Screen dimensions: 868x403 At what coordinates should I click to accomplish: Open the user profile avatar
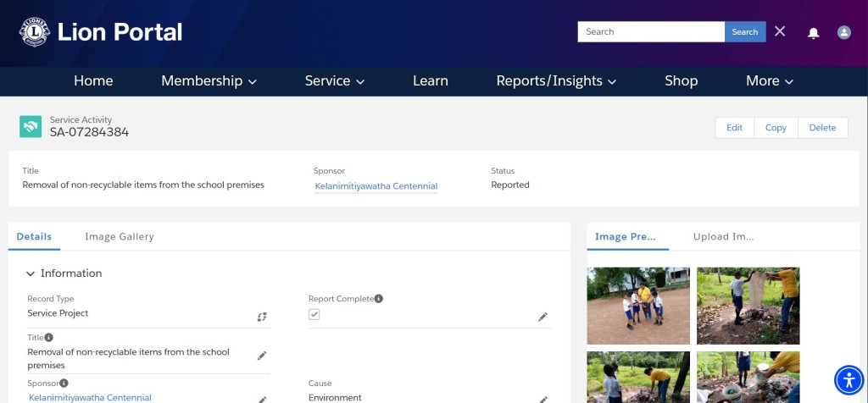843,32
